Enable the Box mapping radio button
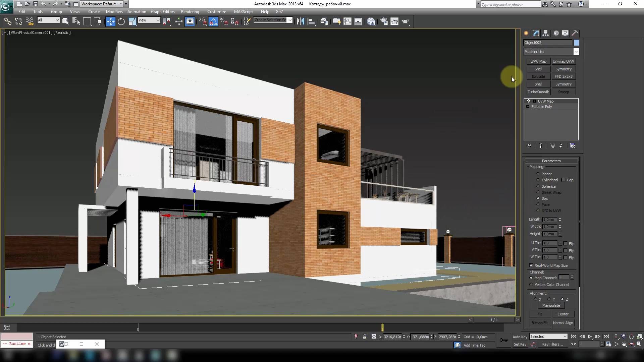 pos(538,198)
